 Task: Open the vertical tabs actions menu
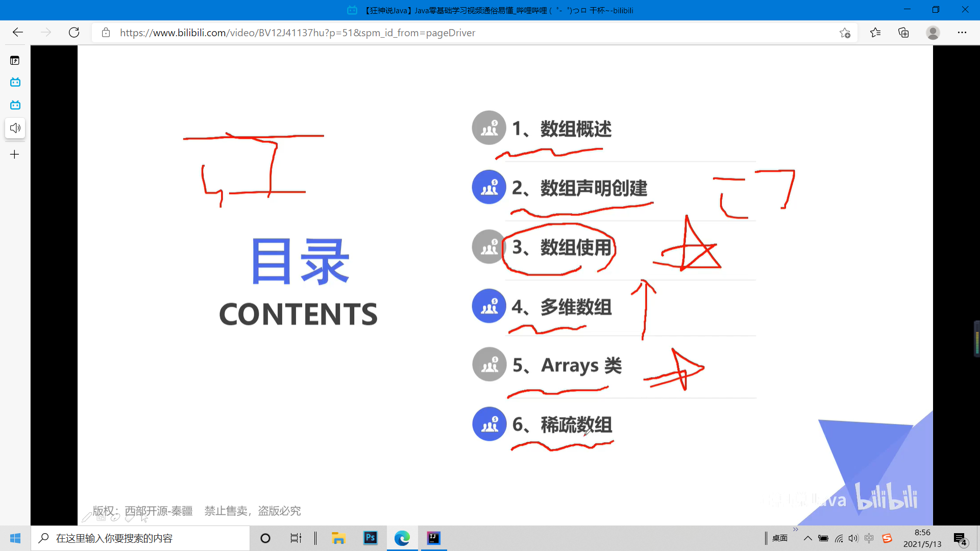click(15, 61)
